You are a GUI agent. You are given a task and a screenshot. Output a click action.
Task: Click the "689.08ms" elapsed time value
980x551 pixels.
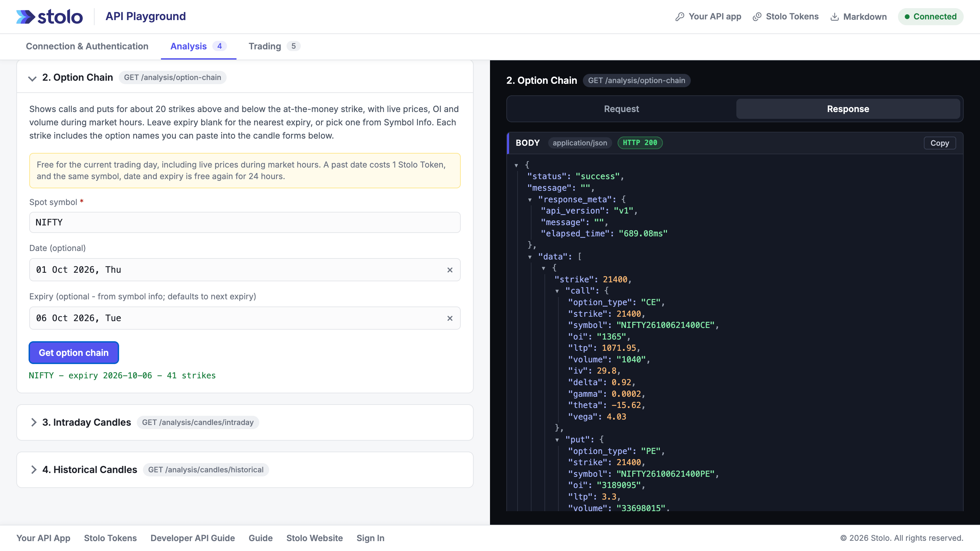(643, 234)
